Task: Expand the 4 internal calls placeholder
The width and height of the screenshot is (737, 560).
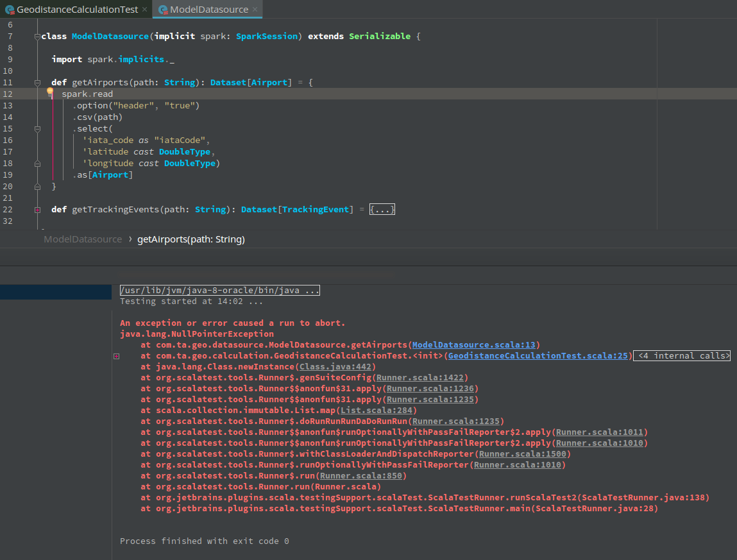Action: point(682,355)
